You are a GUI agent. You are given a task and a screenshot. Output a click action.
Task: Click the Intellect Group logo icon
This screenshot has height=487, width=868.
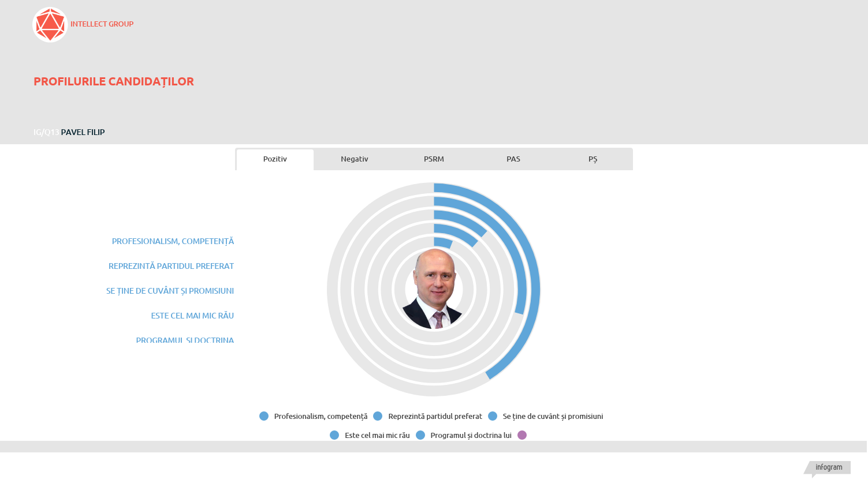[x=50, y=25]
